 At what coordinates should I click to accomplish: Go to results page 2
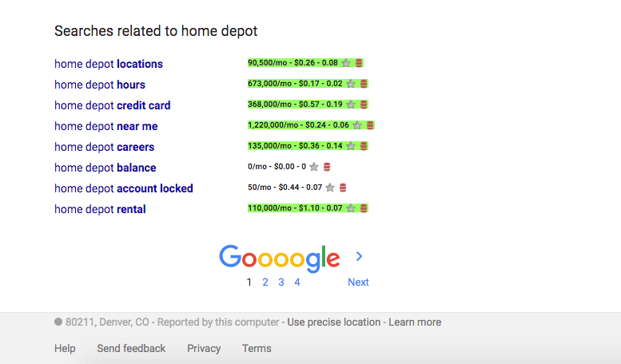(265, 282)
